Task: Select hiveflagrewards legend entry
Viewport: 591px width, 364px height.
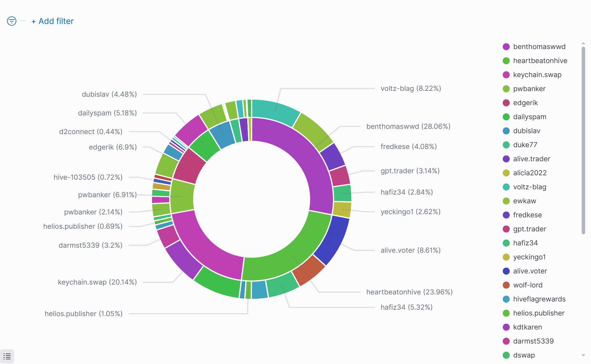Action: tap(539, 299)
